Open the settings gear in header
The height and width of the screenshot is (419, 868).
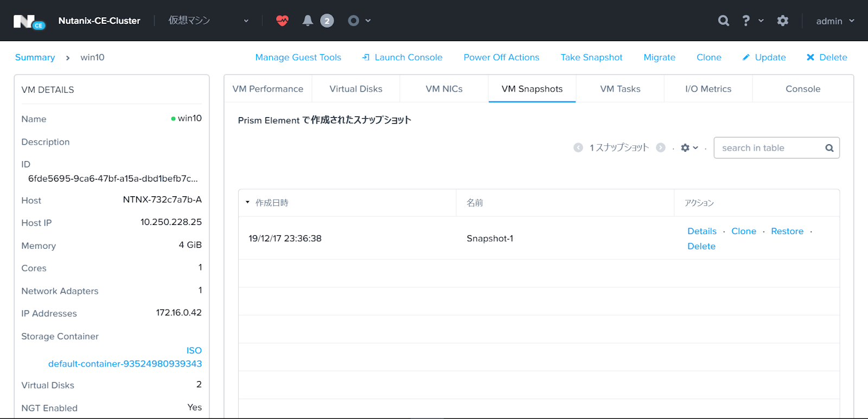point(782,21)
